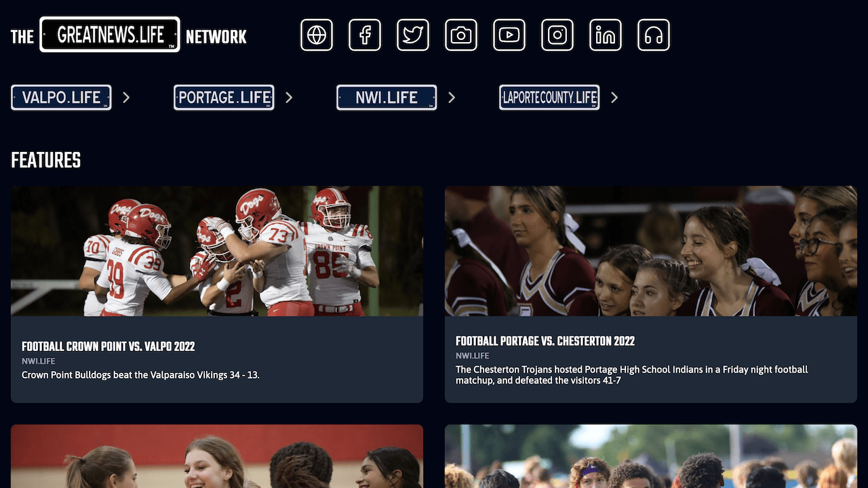Select the NWI.LIFE site badge
Viewport: 868px width, 488px height.
387,98
